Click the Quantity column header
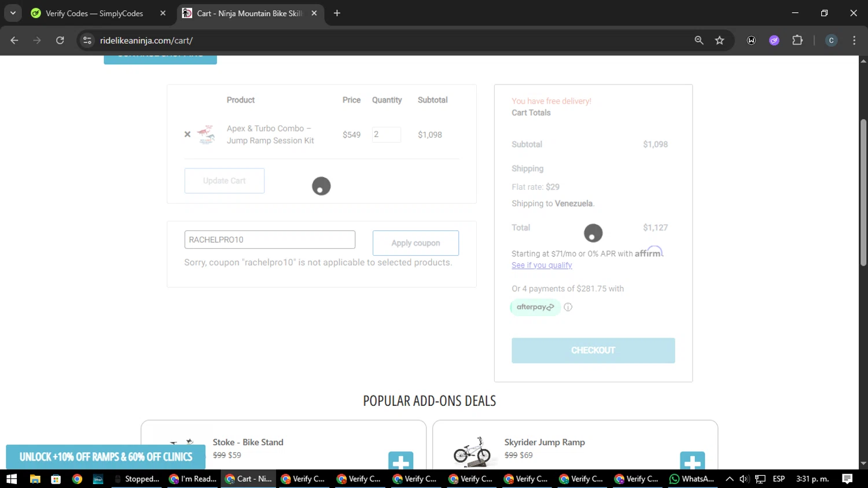 point(387,100)
